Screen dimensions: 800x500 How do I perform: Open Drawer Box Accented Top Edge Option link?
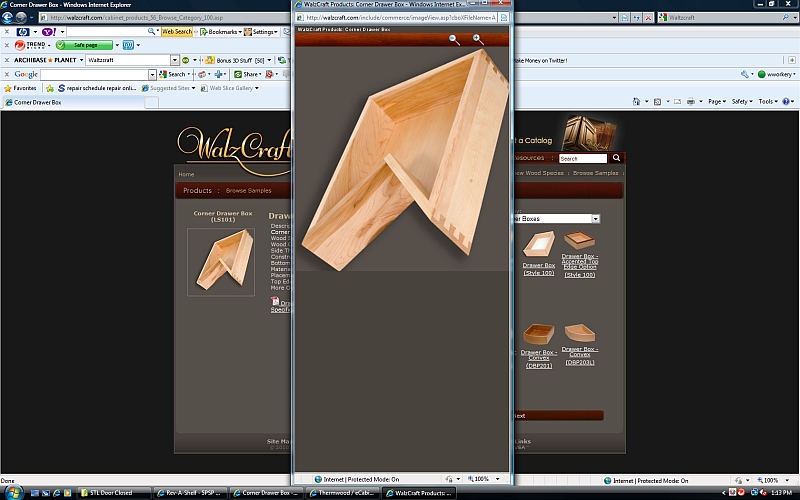[580, 265]
